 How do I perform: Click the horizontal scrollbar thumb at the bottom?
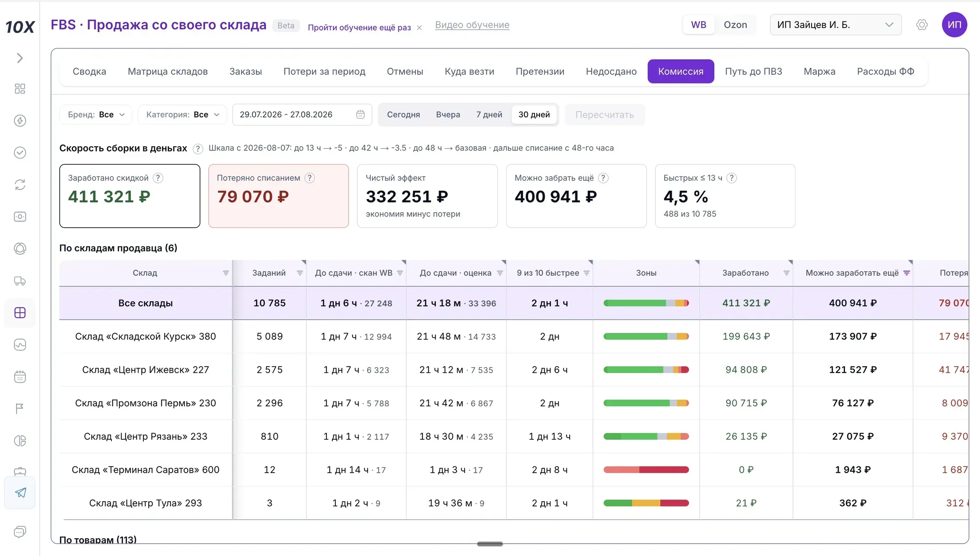(490, 544)
